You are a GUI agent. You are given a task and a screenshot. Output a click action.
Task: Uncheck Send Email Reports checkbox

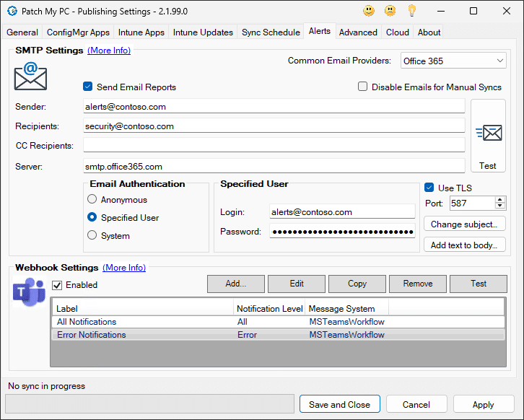(88, 87)
